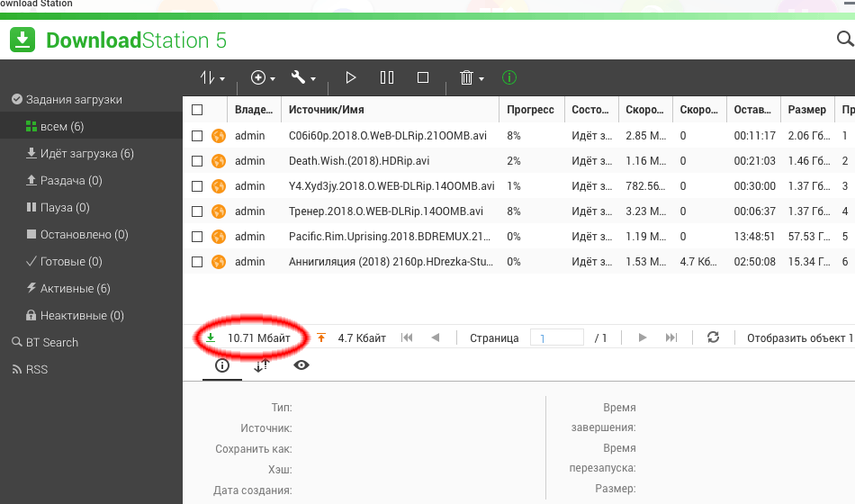Click the Stop square toolbar icon

(x=423, y=78)
